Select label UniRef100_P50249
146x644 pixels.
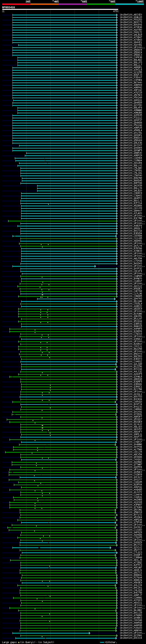(x=131, y=98)
